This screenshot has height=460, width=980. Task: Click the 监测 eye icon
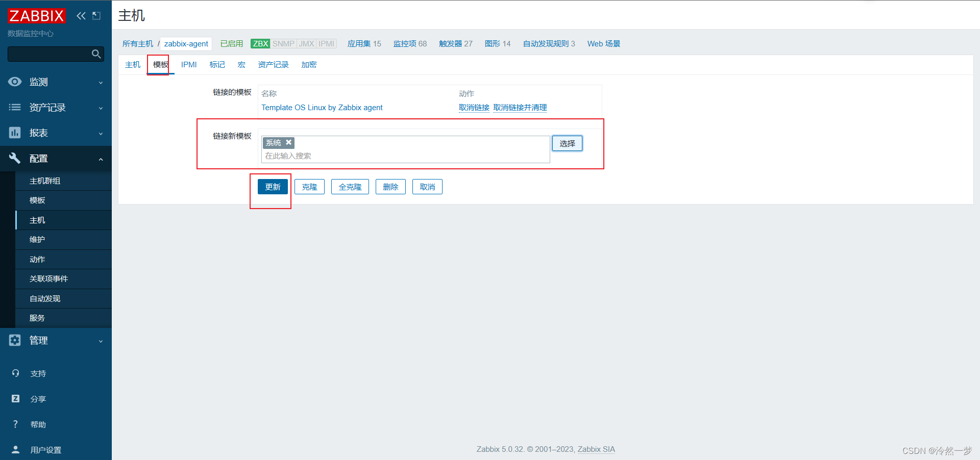pyautogui.click(x=15, y=82)
